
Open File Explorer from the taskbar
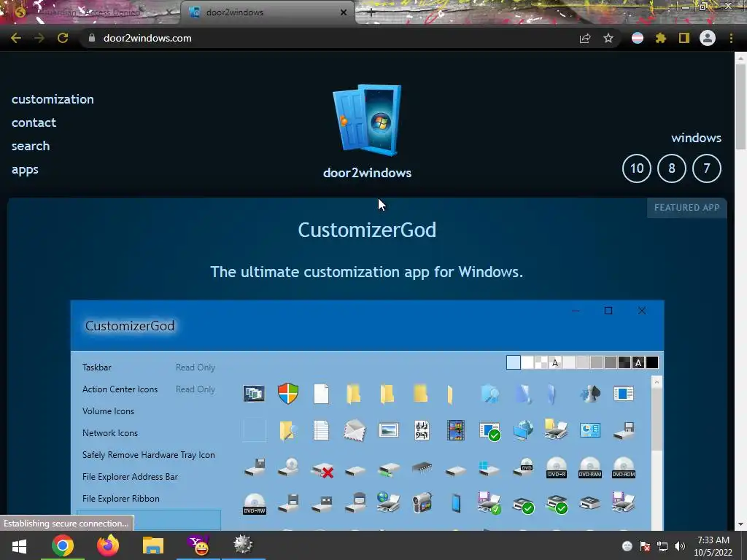(153, 545)
